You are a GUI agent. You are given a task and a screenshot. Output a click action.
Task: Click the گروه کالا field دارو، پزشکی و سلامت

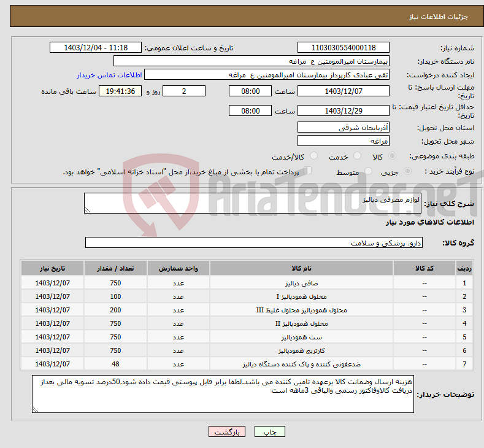(254, 242)
